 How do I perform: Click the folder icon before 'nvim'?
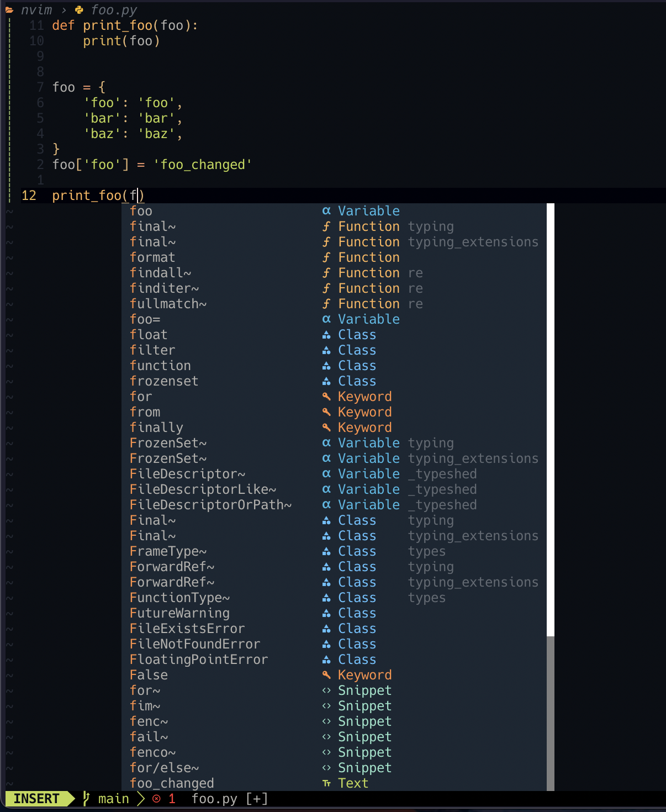(9, 9)
